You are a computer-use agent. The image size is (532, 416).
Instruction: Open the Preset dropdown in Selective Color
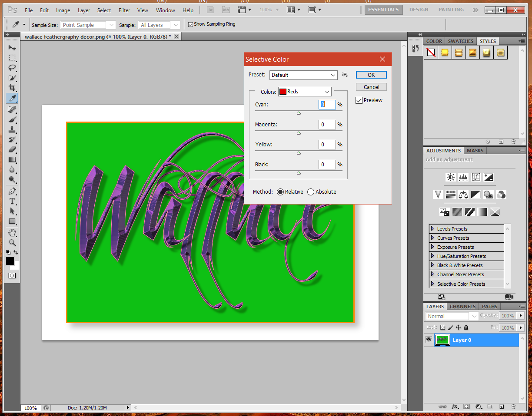click(303, 75)
